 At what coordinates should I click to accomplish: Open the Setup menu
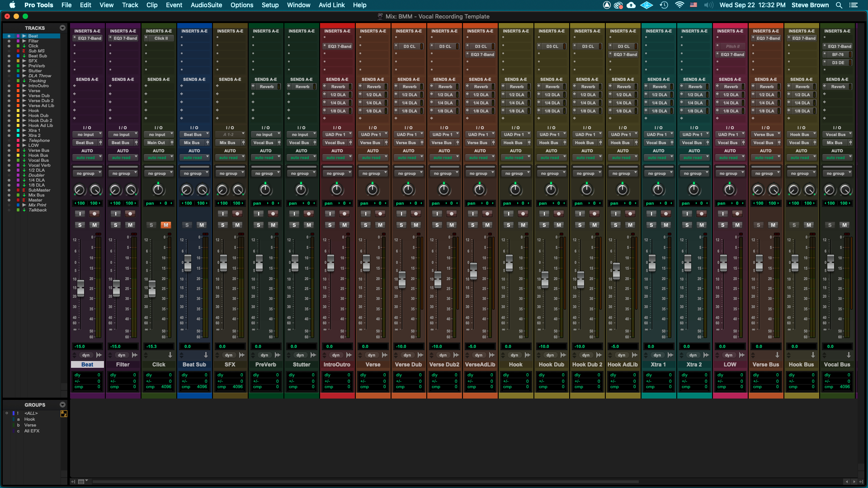[x=270, y=5]
